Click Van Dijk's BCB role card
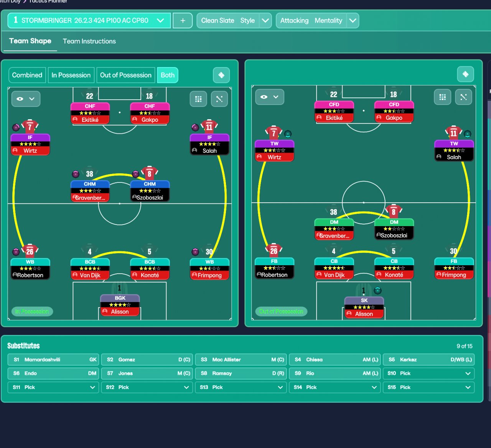The width and height of the screenshot is (491, 448). (x=90, y=269)
